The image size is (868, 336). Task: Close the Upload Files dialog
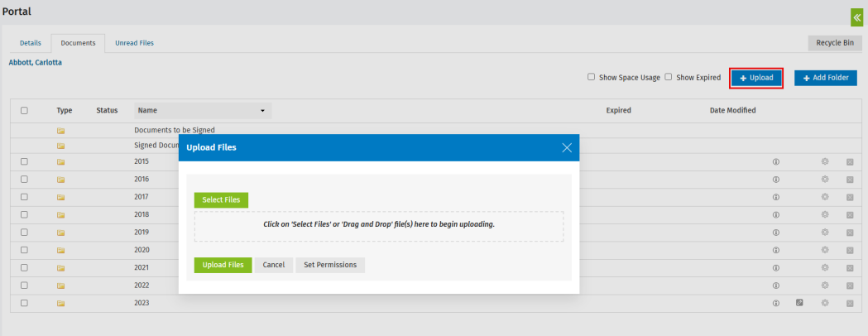(x=567, y=147)
